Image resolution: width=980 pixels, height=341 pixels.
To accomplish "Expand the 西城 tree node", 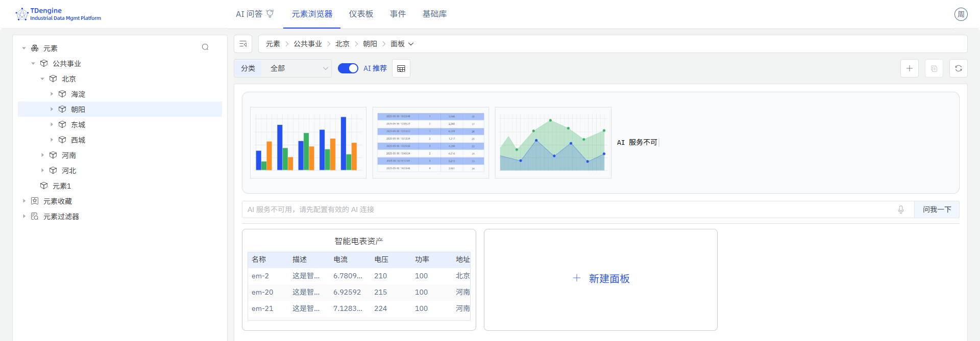I will [x=52, y=140].
